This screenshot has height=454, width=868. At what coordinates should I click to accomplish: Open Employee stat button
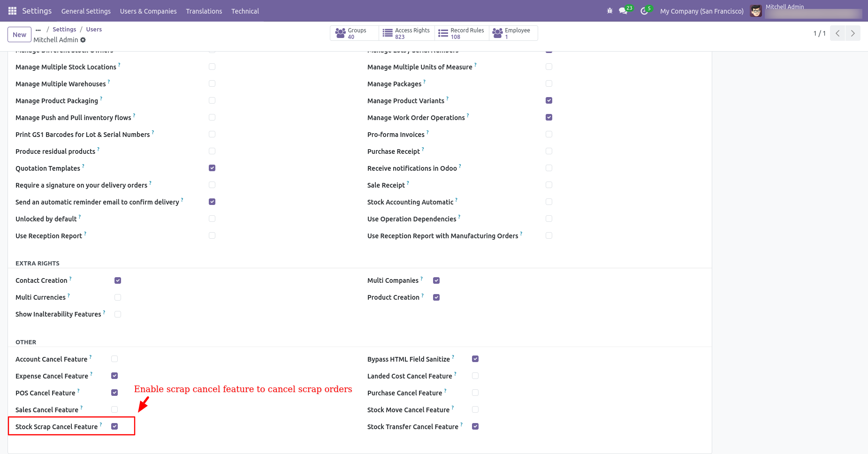(513, 33)
